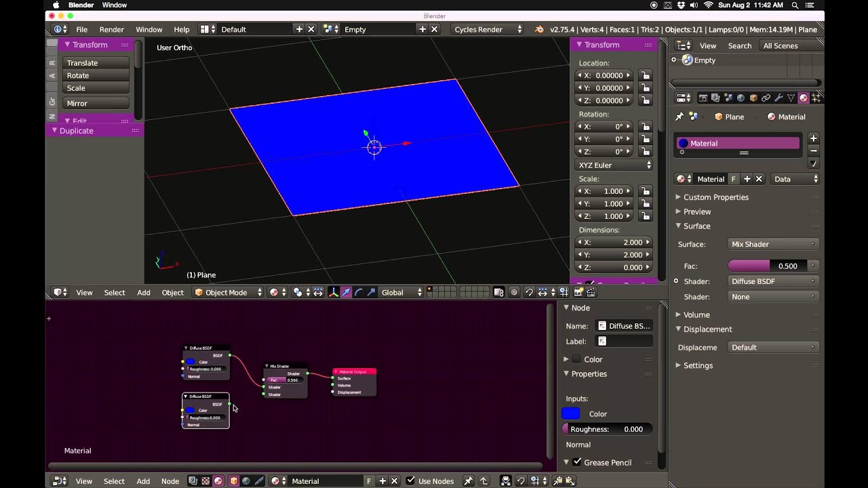
Task: Remove the selected material slot
Action: click(x=814, y=150)
